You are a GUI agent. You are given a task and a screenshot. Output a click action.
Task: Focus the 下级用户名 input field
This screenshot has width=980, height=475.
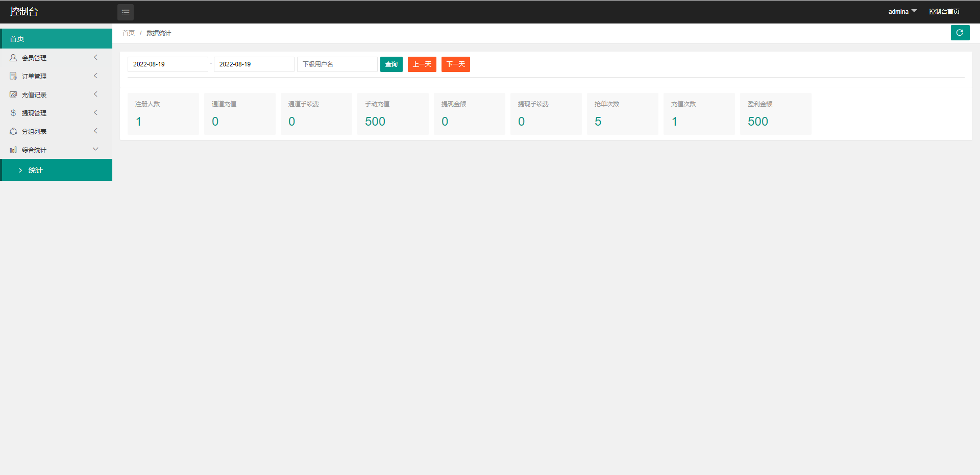pos(337,64)
